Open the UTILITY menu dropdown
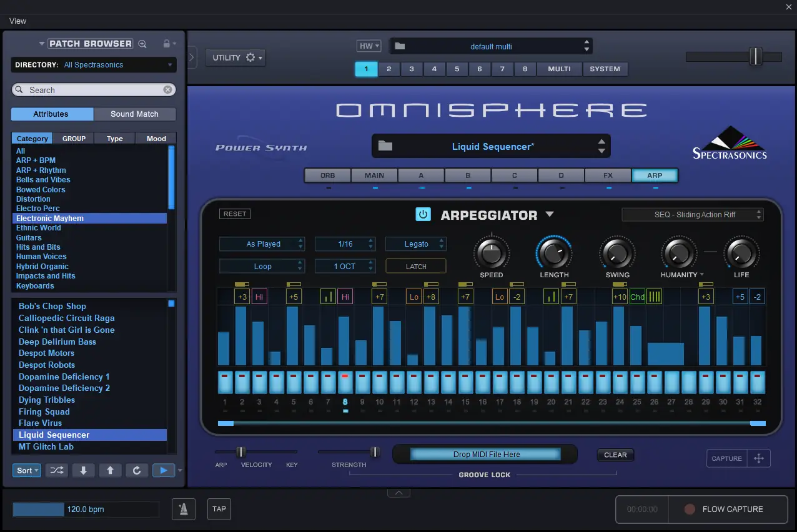Screen dimensions: 797x532 pyautogui.click(x=235, y=57)
